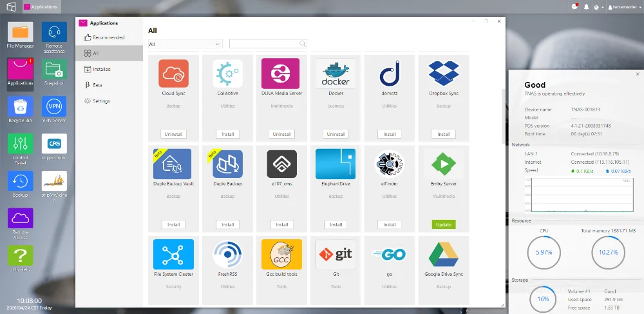Uninstall Cloud Sync
644x314 pixels.
[x=173, y=134]
